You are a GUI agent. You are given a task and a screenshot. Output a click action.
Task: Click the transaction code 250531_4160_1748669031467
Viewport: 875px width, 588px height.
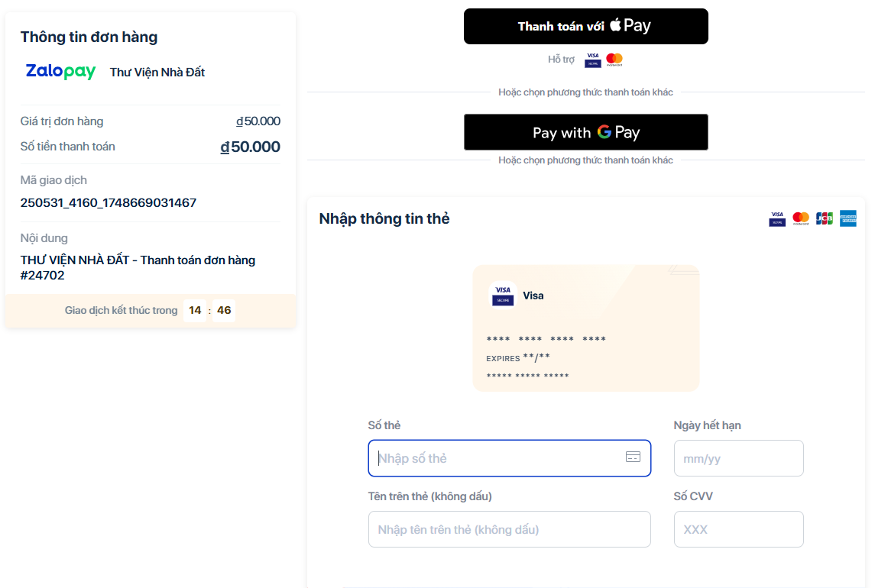(x=109, y=203)
